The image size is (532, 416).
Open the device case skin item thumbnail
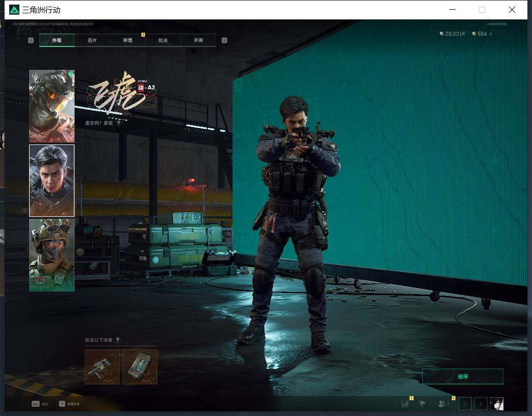click(140, 367)
